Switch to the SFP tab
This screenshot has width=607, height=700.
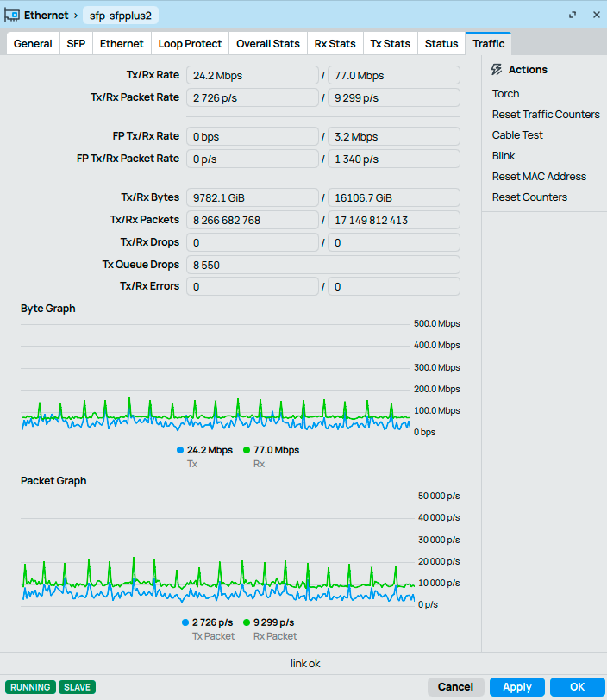[77, 44]
